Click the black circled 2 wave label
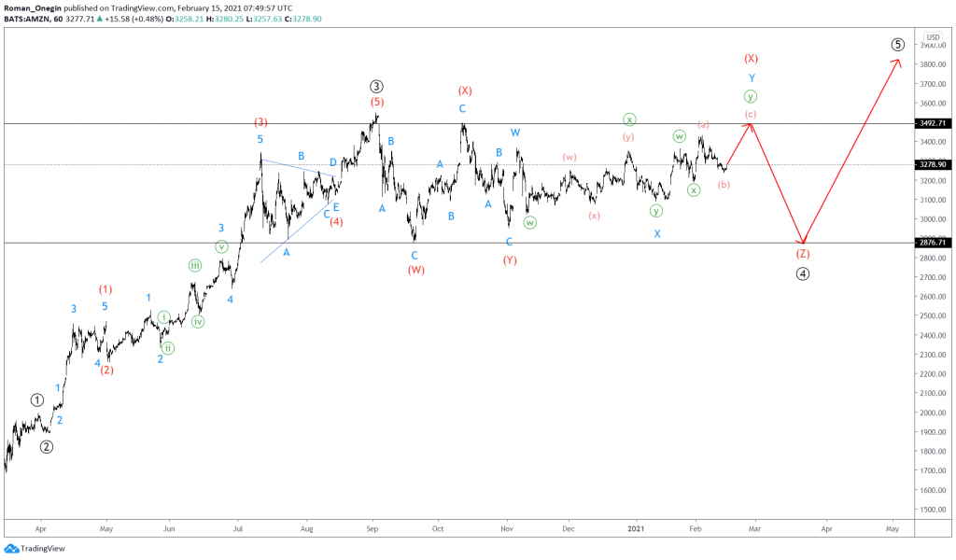Image resolution: width=956 pixels, height=560 pixels. pos(47,447)
